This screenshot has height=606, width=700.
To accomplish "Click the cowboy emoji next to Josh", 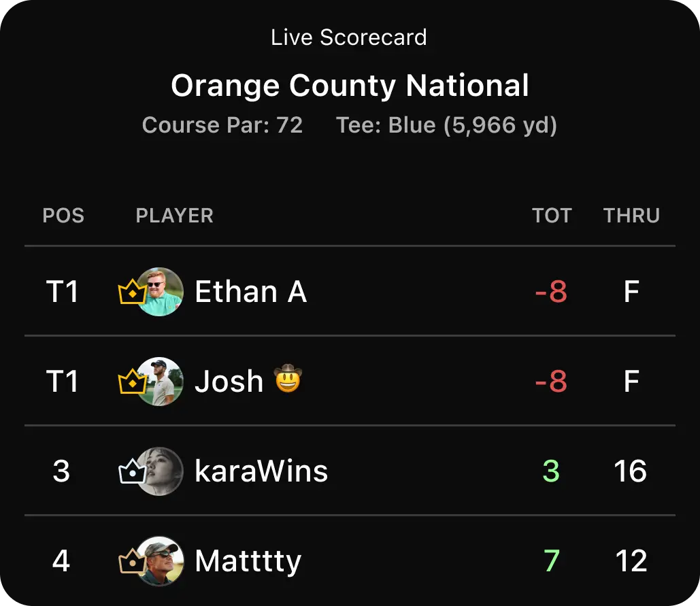I will coord(288,378).
